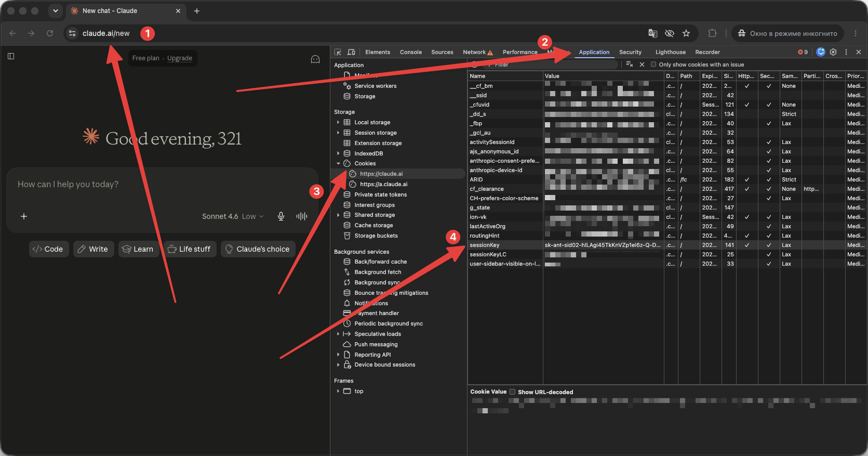Click the plus attach button in chat
The width and height of the screenshot is (868, 456).
pos(24,216)
